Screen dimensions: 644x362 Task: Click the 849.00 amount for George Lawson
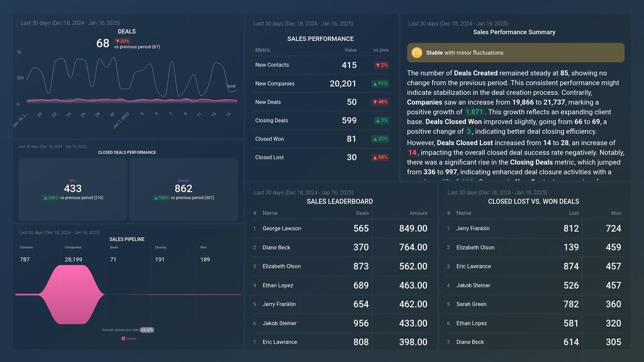pyautogui.click(x=413, y=229)
